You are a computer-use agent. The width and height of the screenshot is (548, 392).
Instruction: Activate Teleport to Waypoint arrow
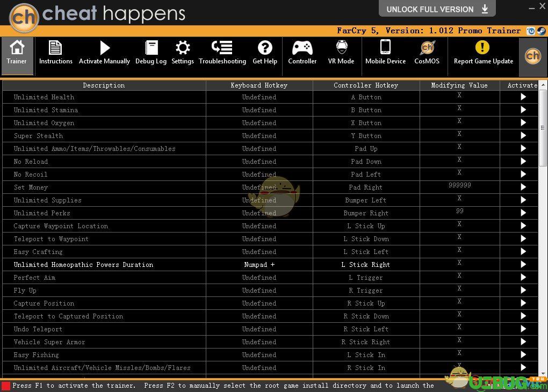click(523, 239)
